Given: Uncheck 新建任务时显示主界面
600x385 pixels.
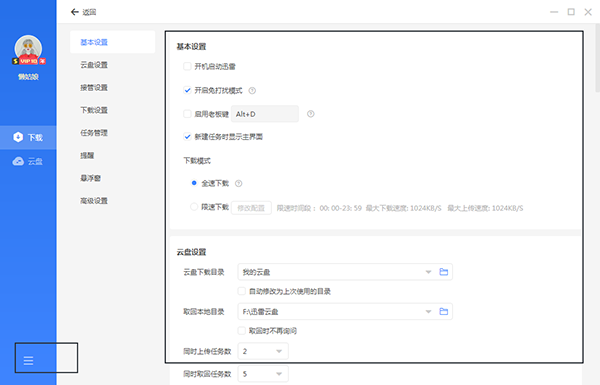Looking at the screenshot, I should [x=187, y=137].
